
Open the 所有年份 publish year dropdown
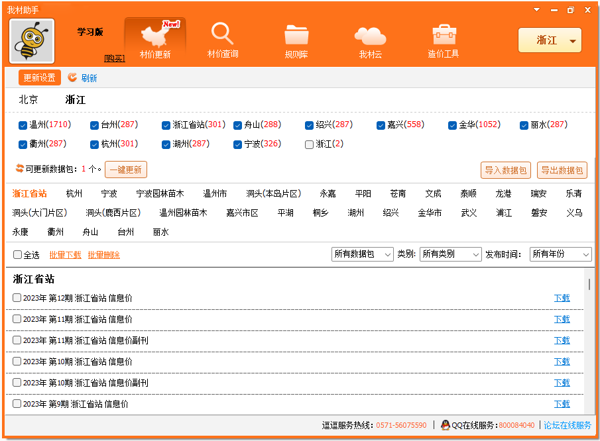click(x=559, y=255)
